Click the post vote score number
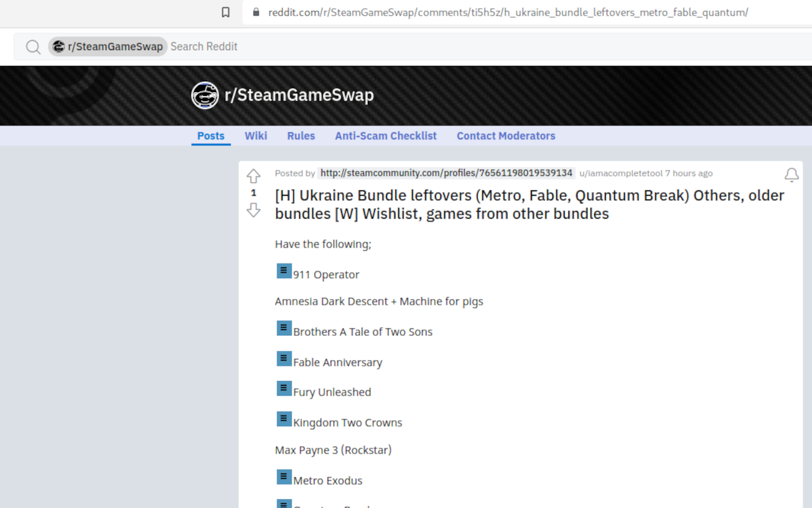The width and height of the screenshot is (812, 508). pyautogui.click(x=253, y=193)
